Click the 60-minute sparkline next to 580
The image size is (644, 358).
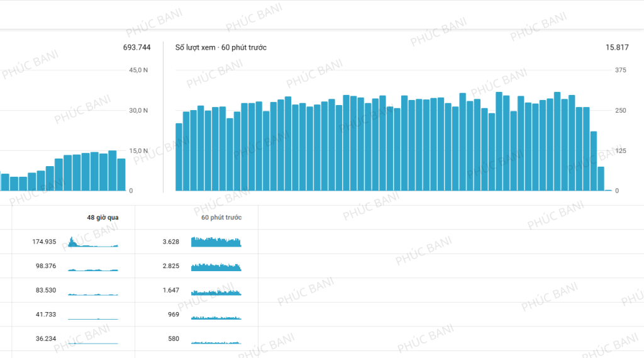tap(216, 342)
